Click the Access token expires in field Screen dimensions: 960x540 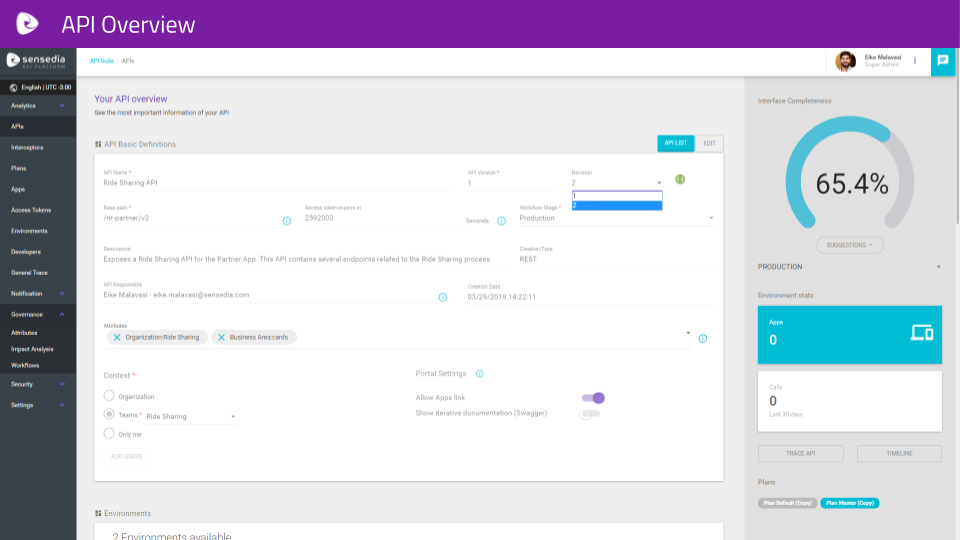383,219
